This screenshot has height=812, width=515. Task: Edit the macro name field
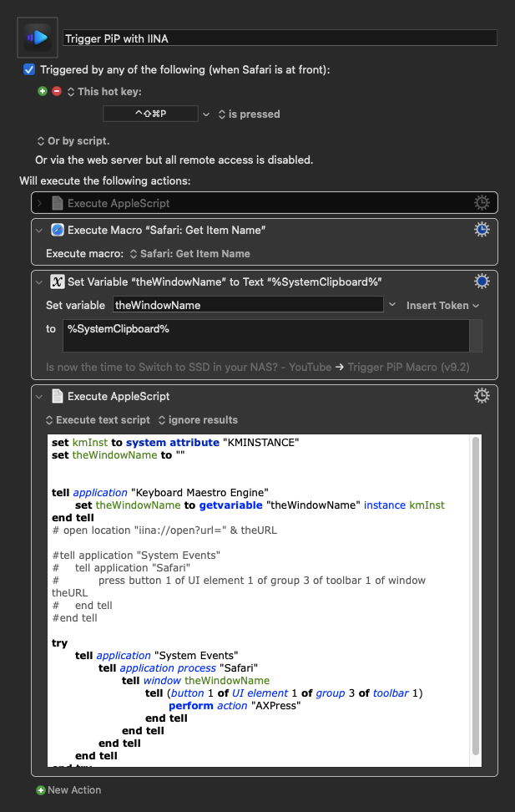pyautogui.click(x=280, y=38)
